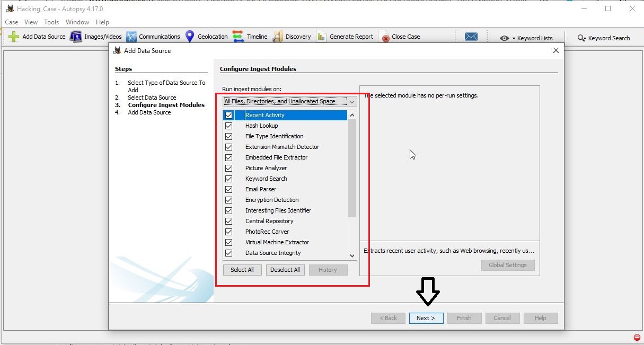Open the Communications icon in the toolbar
Viewport: 644px width, 345px height.
131,37
